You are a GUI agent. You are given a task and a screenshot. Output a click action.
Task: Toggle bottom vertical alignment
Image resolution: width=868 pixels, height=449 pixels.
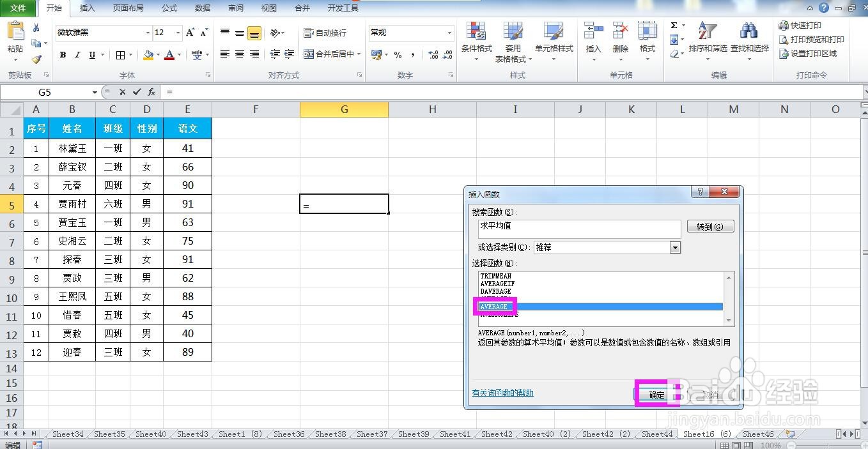click(254, 33)
